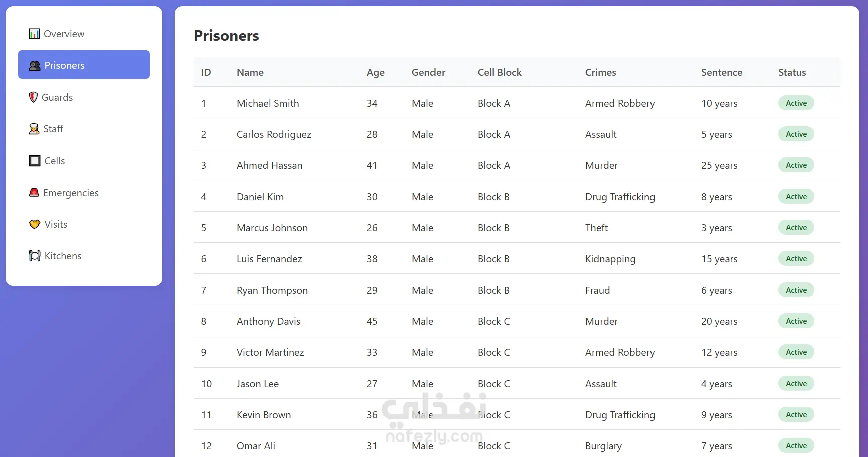Click the Status column header
This screenshot has height=457, width=868.
click(792, 72)
